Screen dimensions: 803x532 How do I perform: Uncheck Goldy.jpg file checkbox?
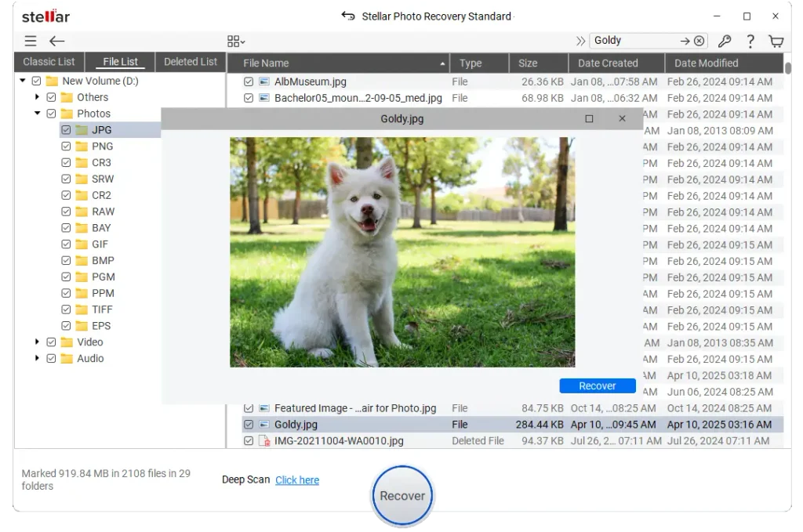[x=249, y=424]
